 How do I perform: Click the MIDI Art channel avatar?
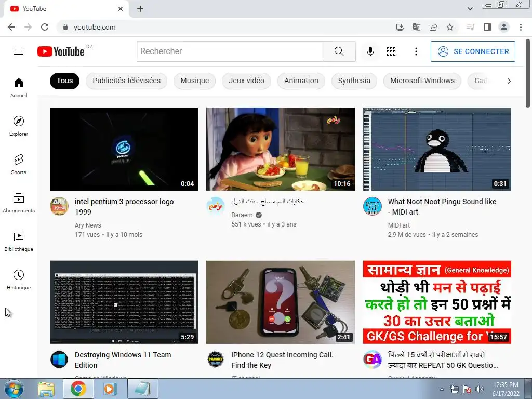click(x=372, y=206)
